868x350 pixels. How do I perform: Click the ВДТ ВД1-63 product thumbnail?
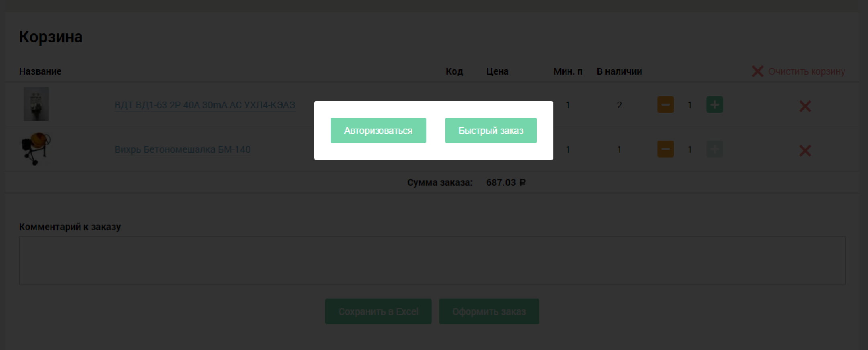[x=36, y=104]
